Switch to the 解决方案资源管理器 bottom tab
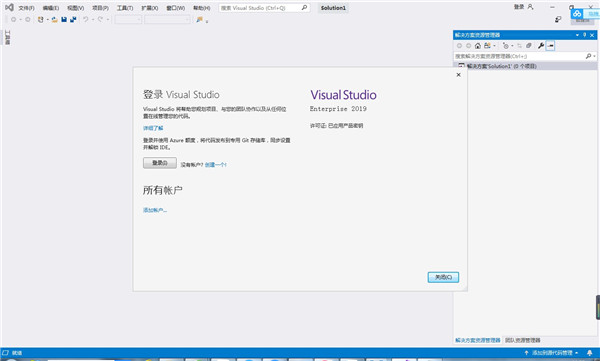The image size is (600, 361). tap(478, 340)
